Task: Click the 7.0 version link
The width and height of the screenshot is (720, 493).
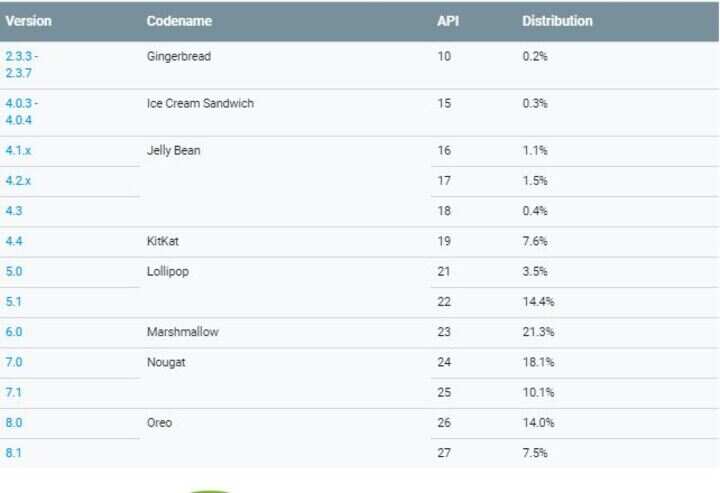Action: pos(14,362)
